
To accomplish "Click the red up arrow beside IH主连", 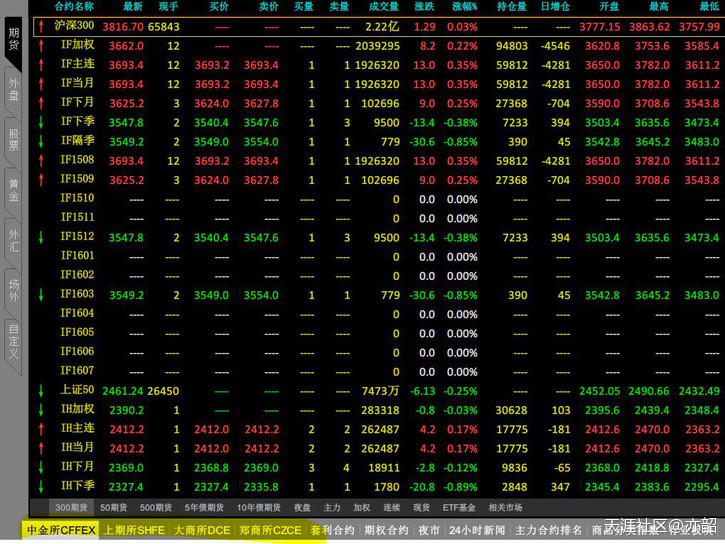I will coord(41,429).
